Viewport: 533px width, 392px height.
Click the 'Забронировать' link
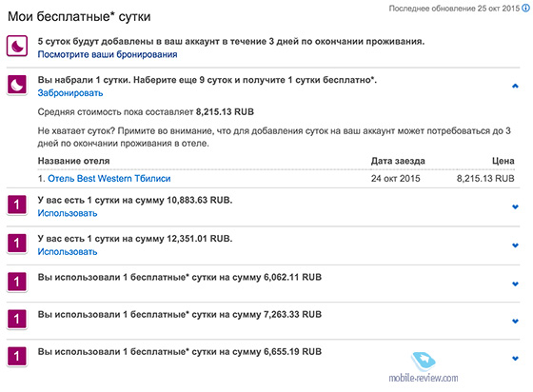[x=70, y=92]
